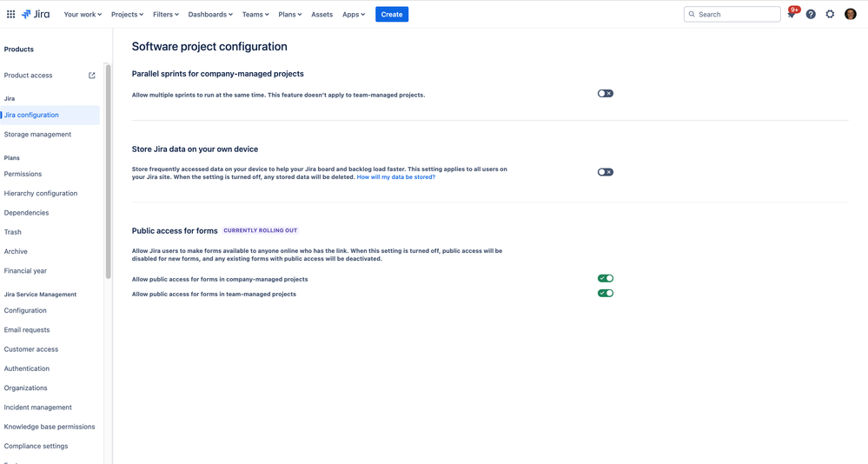Open Knowledge base permissions in sidebar
Image resolution: width=868 pixels, height=464 pixels.
50,427
